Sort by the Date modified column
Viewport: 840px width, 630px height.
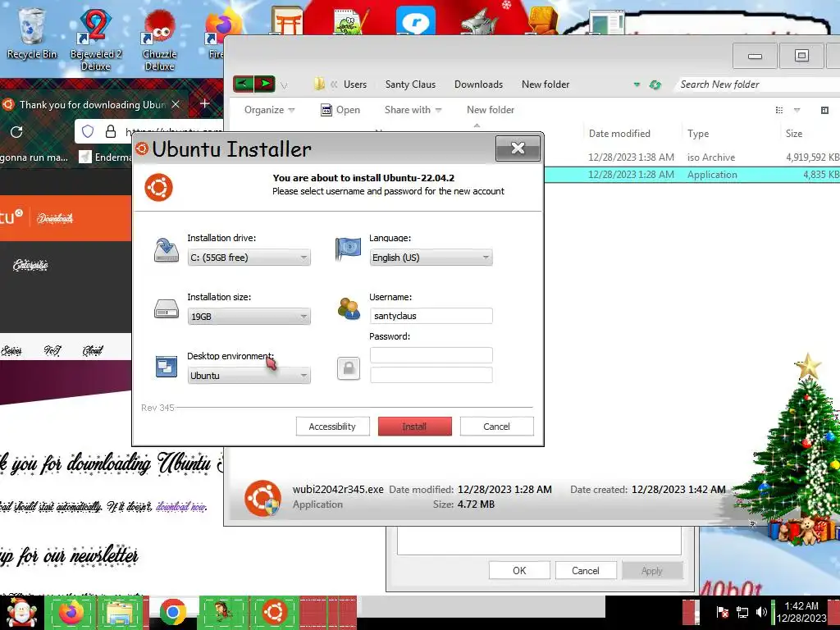[x=619, y=134]
